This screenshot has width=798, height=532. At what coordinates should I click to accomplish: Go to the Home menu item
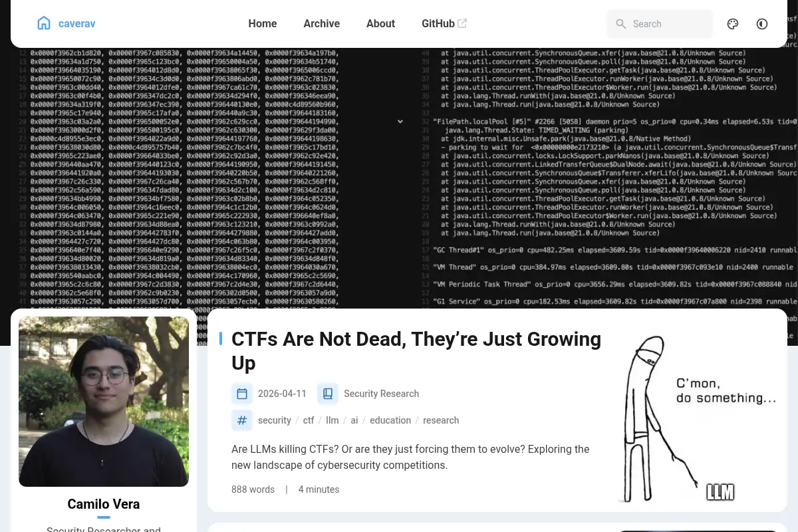[263, 23]
